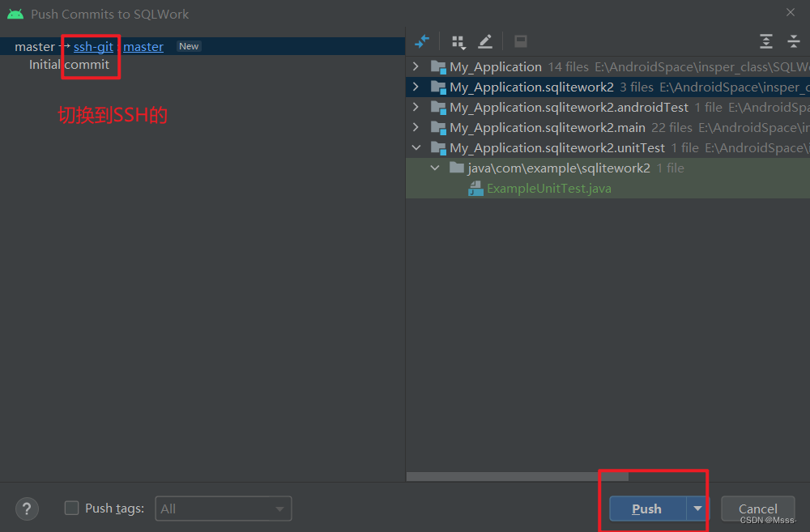This screenshot has height=532, width=810.
Task: Expand the My_Application node
Action: (x=416, y=66)
